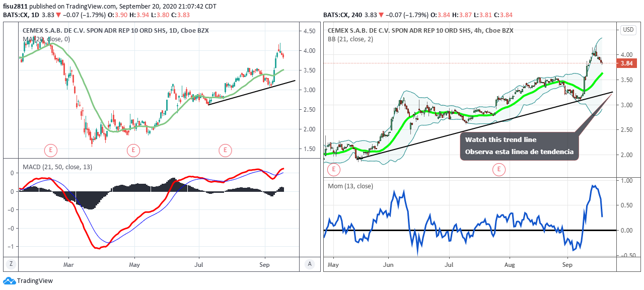Click the 'Aug' label on the 4h time axis

click(x=510, y=264)
